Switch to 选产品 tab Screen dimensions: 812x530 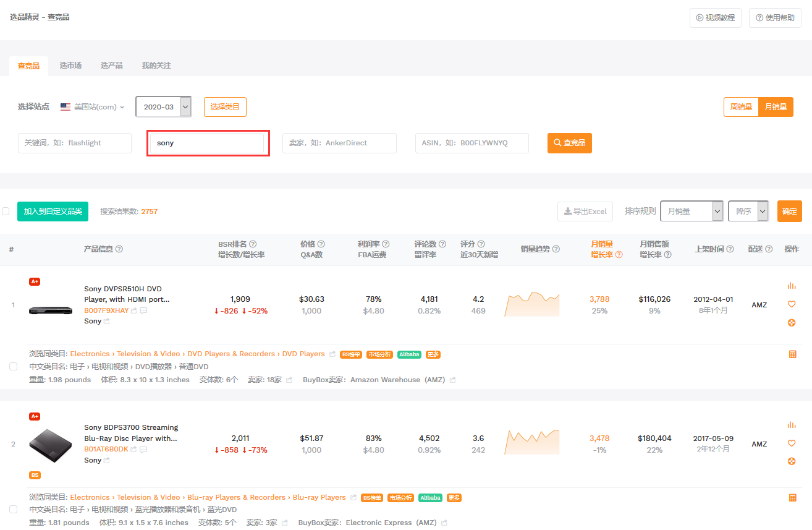(x=112, y=66)
